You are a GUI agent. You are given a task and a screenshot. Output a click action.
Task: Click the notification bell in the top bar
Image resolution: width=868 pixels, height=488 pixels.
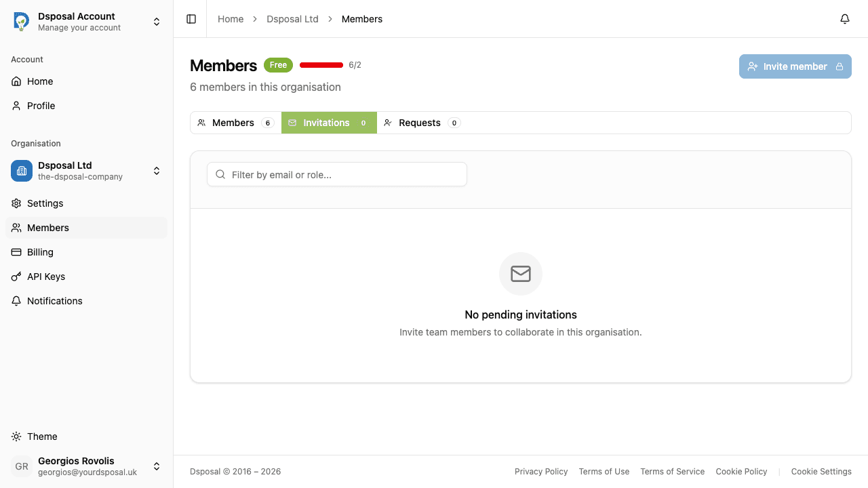844,19
